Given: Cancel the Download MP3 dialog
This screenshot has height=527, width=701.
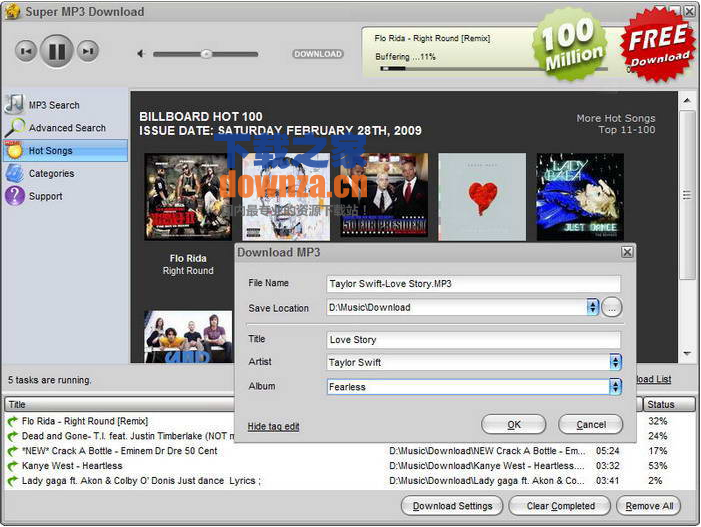Looking at the screenshot, I should [x=591, y=425].
